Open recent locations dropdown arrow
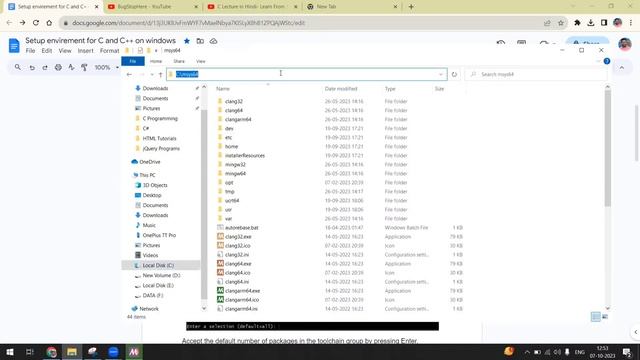640x360 pixels. point(152,74)
